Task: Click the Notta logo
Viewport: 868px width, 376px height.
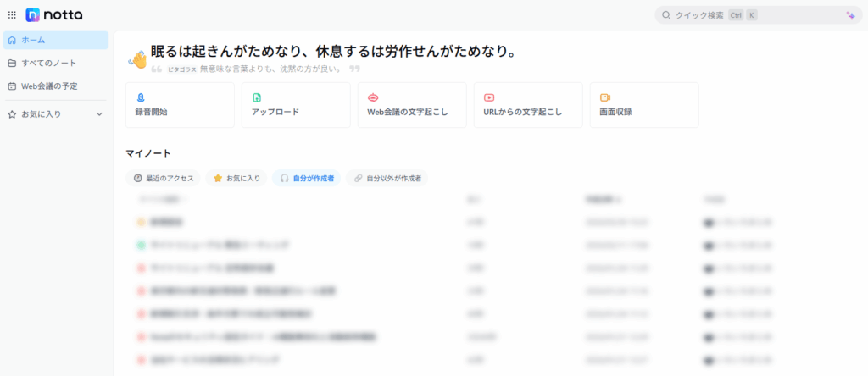Action: [54, 15]
